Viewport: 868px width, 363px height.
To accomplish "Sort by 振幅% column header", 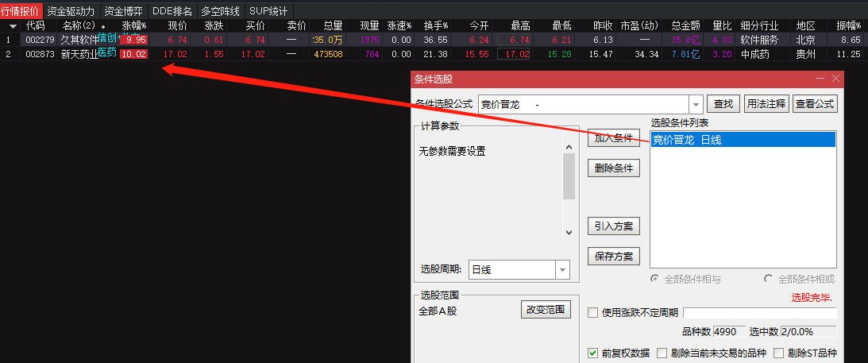I will coord(847,25).
